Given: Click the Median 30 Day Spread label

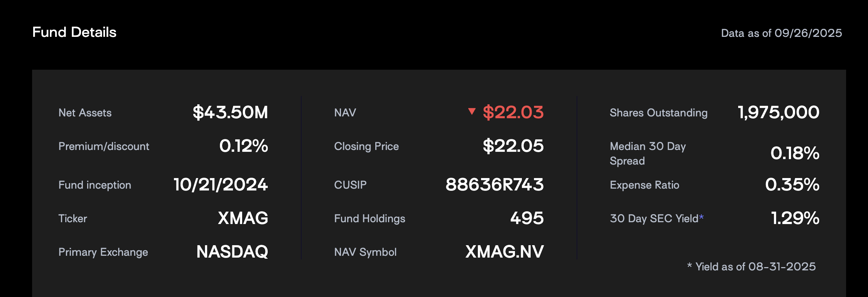Looking at the screenshot, I should 648,154.
